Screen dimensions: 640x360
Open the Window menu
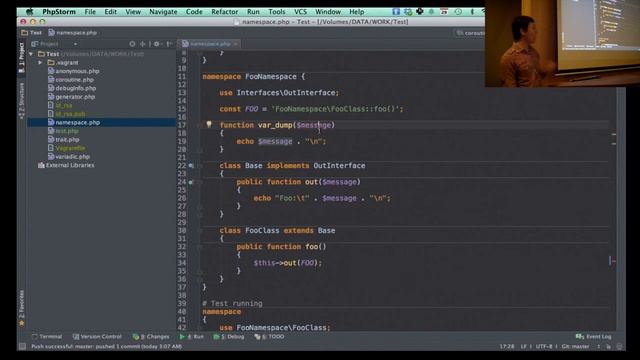(328, 12)
